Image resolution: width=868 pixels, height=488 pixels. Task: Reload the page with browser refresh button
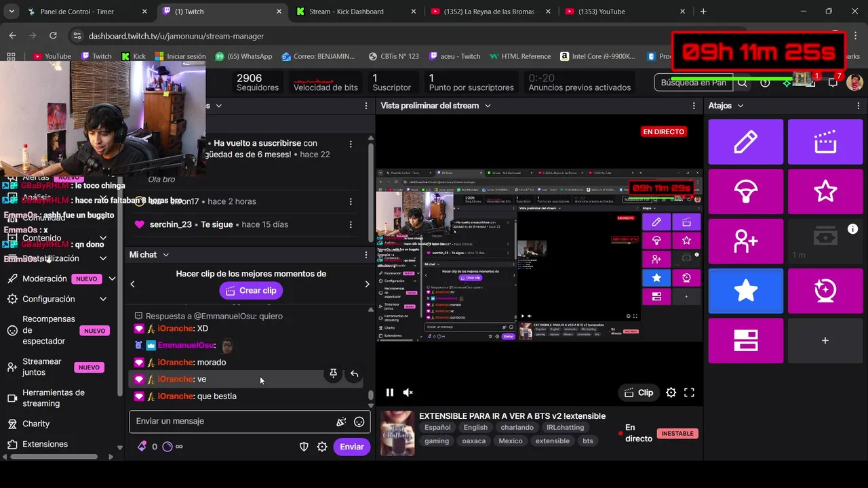[53, 36]
